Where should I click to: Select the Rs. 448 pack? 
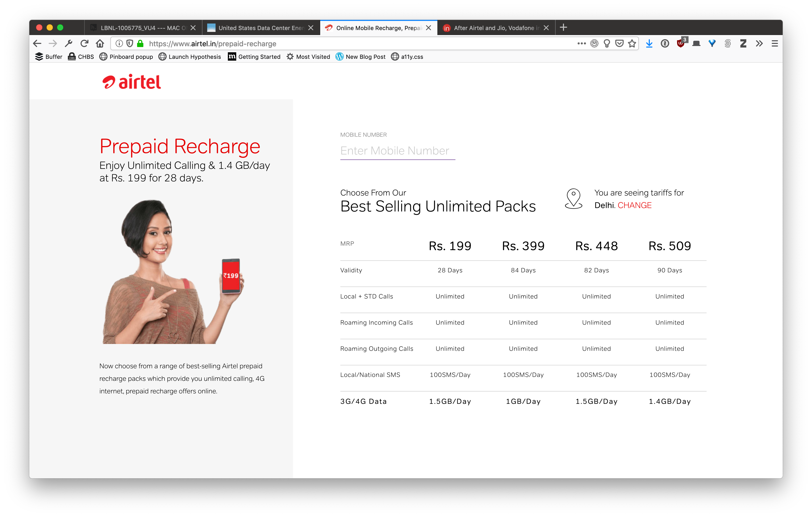[x=596, y=246]
